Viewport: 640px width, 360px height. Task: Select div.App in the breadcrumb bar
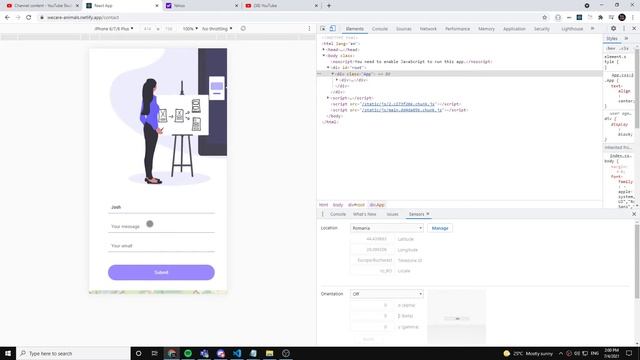pos(377,205)
